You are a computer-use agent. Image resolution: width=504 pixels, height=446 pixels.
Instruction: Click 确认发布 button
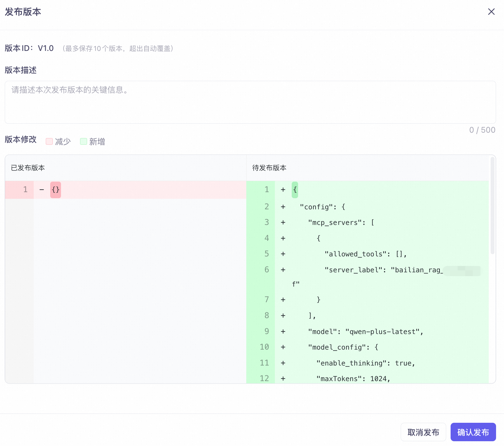[473, 432]
